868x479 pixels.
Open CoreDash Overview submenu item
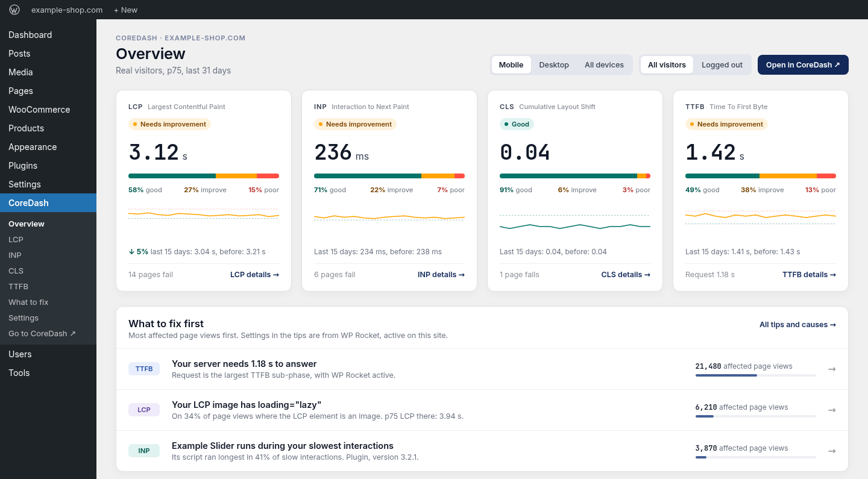48,224
